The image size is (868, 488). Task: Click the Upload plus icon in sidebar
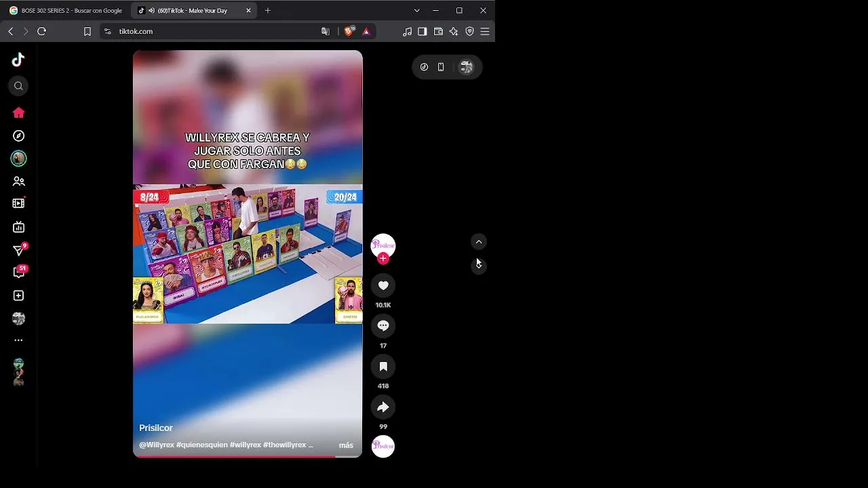pos(18,296)
